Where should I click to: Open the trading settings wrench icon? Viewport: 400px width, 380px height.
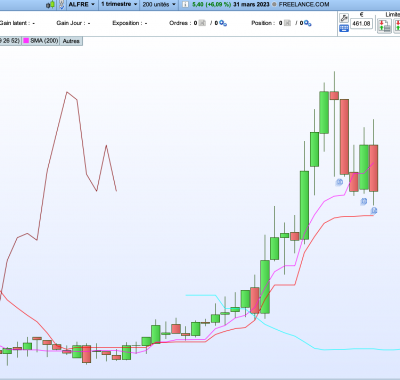tap(344, 18)
